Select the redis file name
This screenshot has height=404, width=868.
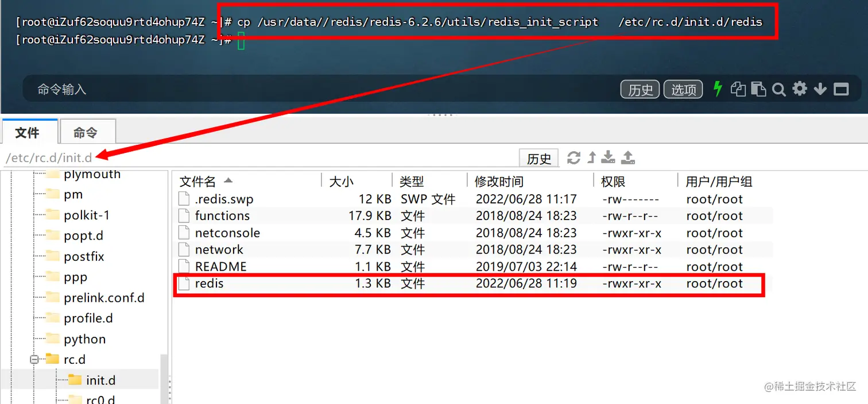pos(209,283)
